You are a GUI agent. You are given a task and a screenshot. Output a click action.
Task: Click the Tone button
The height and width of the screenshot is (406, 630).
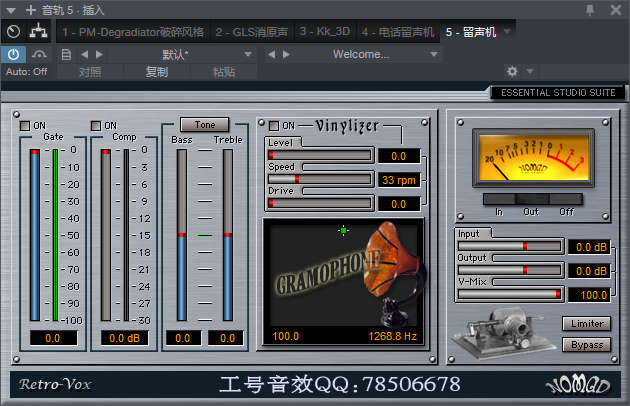(205, 125)
